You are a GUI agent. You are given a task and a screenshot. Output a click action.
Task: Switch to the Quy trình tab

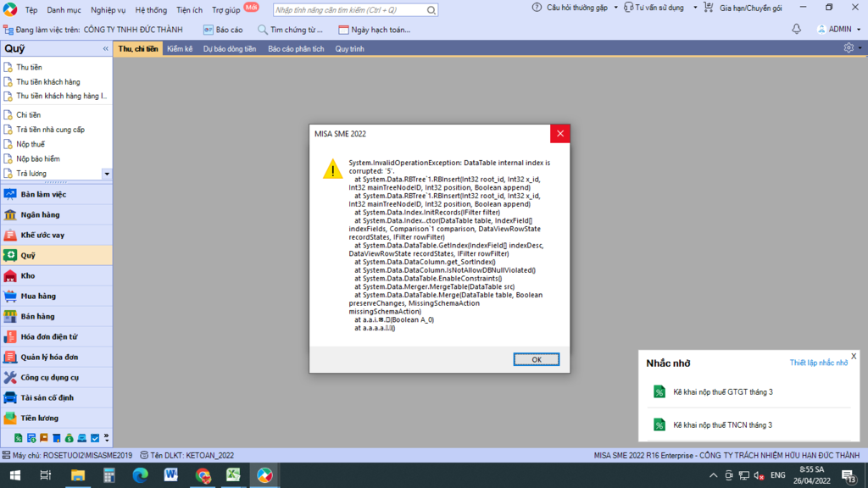click(x=349, y=48)
